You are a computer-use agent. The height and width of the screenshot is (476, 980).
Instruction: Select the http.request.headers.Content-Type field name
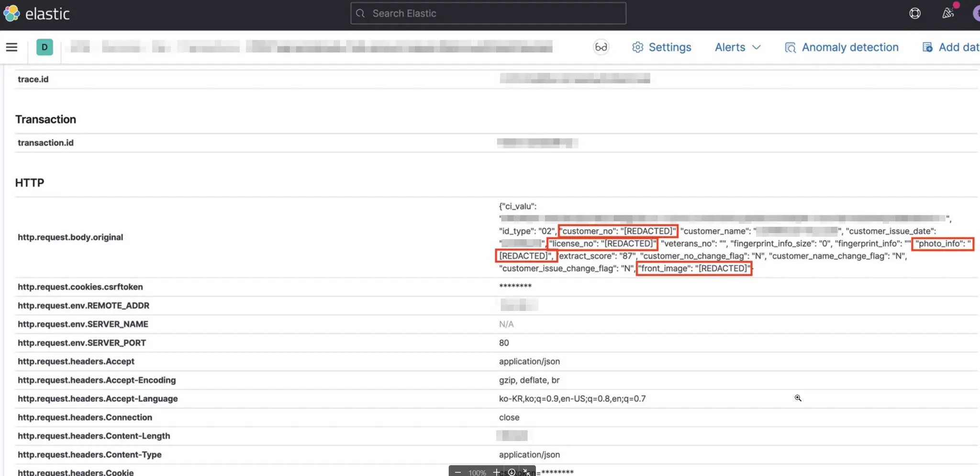[x=89, y=455]
